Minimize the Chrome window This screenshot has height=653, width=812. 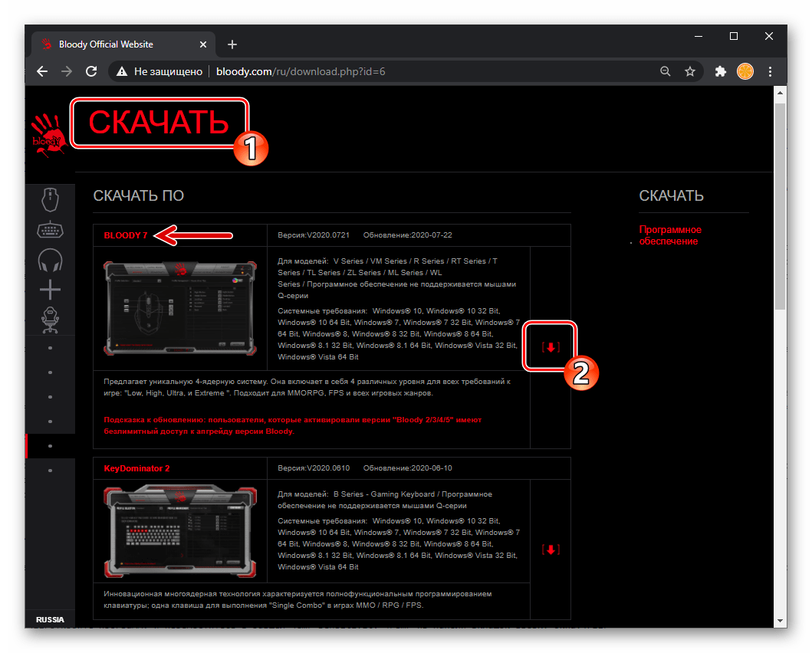[x=698, y=36]
